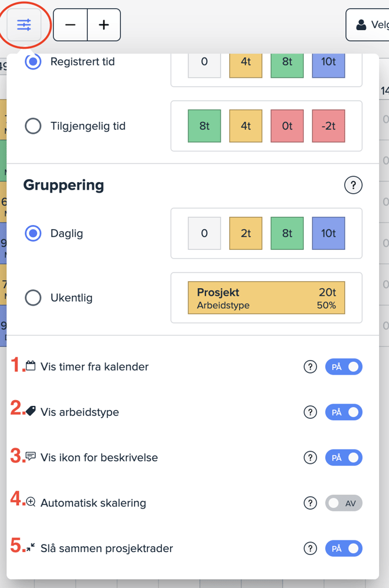Click help icon next to Gruppering heading
Viewport: 389px width, 588px height.
(353, 185)
